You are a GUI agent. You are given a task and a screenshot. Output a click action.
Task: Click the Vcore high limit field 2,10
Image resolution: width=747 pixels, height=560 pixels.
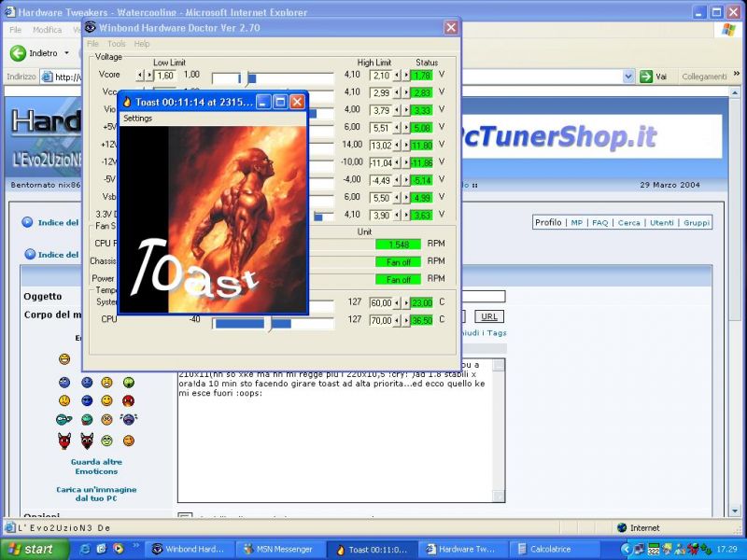pyautogui.click(x=381, y=76)
